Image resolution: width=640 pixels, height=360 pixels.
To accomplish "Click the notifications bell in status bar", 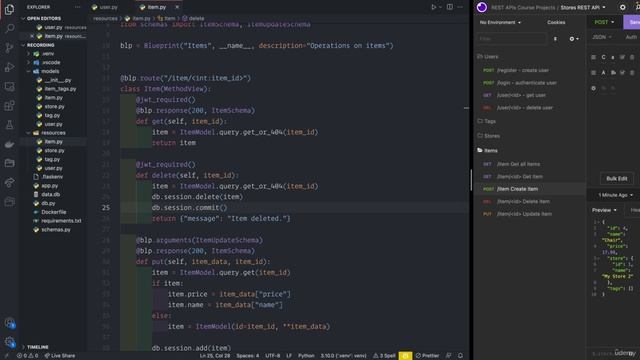I will (460, 356).
